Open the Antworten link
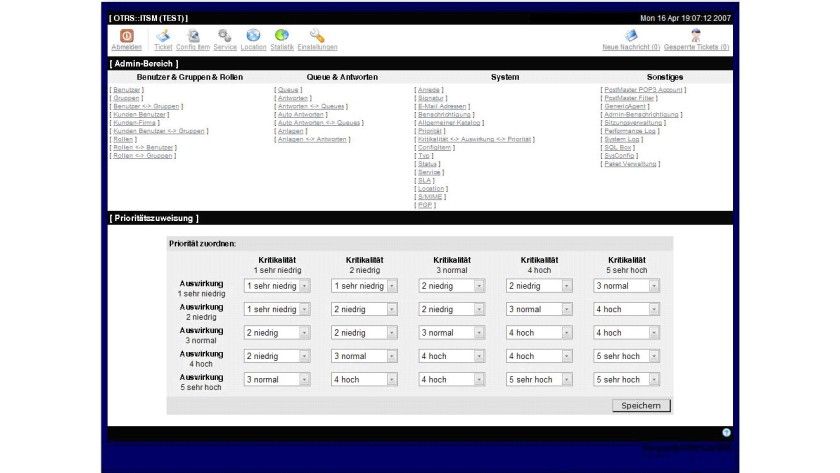840x473 pixels. point(293,98)
